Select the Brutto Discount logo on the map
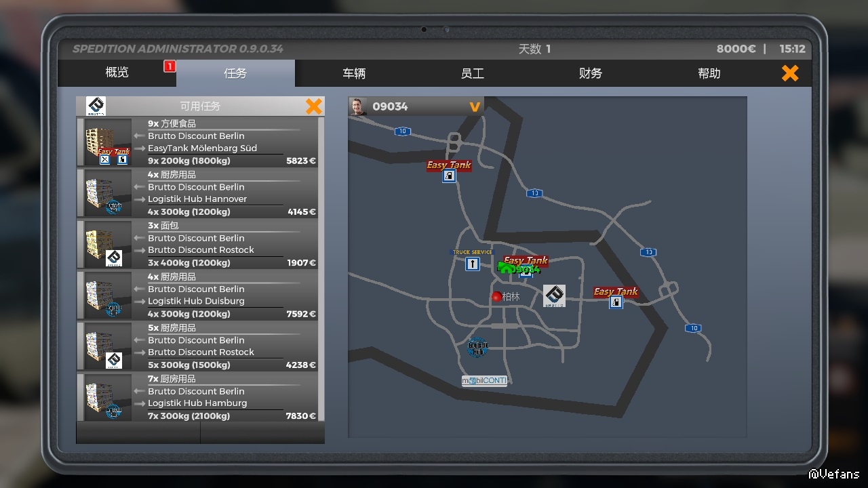Screen dimensions: 868x488 click(554, 296)
